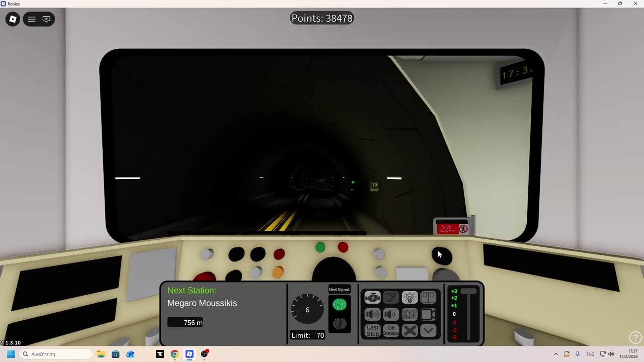
Task: Push the green dashboard button
Action: [x=320, y=247]
